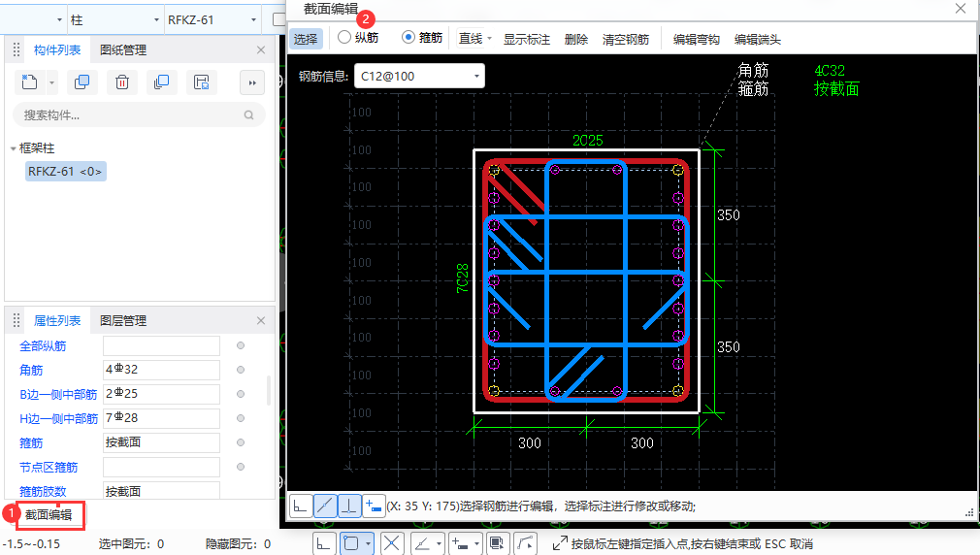Toggle the circle in the H边一侧中部筋 row
The width and height of the screenshot is (980, 555).
(x=241, y=418)
